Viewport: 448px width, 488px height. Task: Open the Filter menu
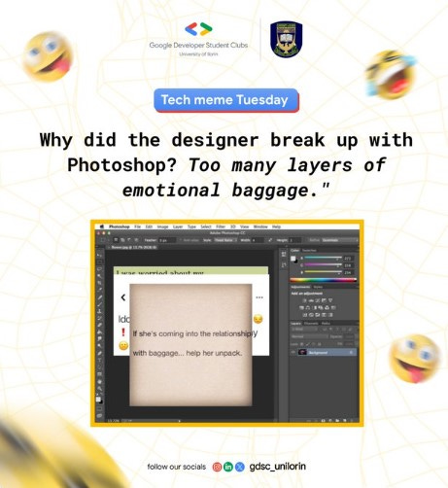221,227
